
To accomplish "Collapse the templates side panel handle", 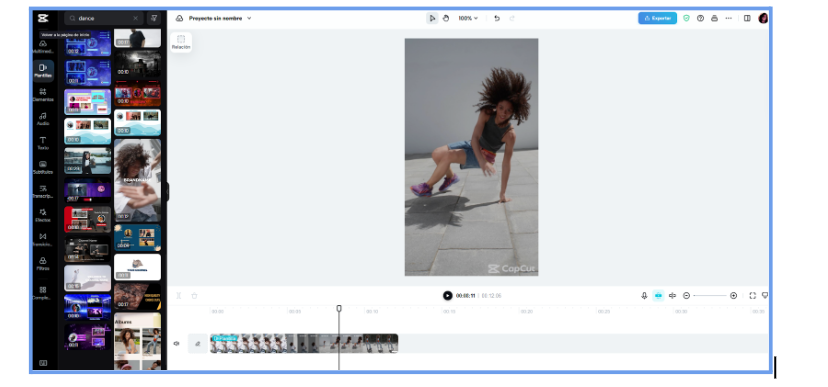I will click(167, 192).
